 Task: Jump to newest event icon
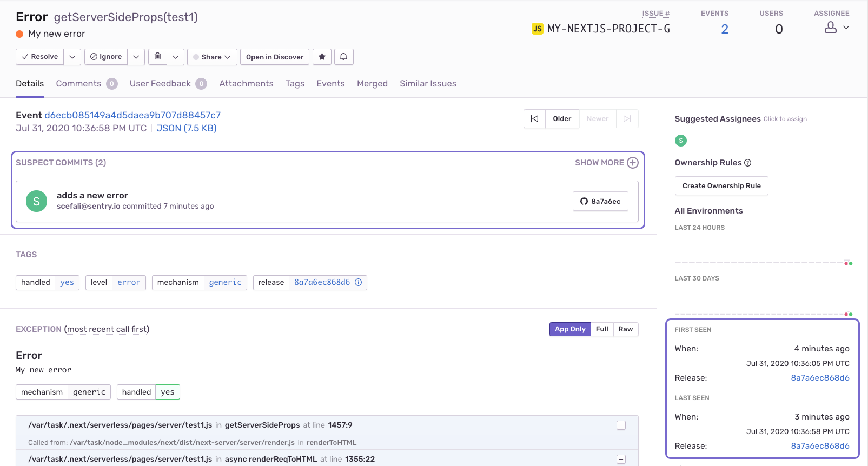tap(627, 119)
